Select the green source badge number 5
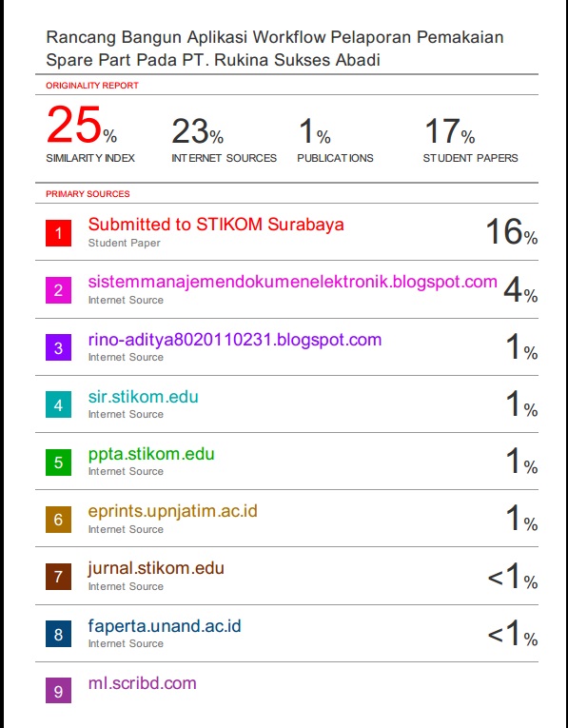568x728 pixels. (x=58, y=462)
